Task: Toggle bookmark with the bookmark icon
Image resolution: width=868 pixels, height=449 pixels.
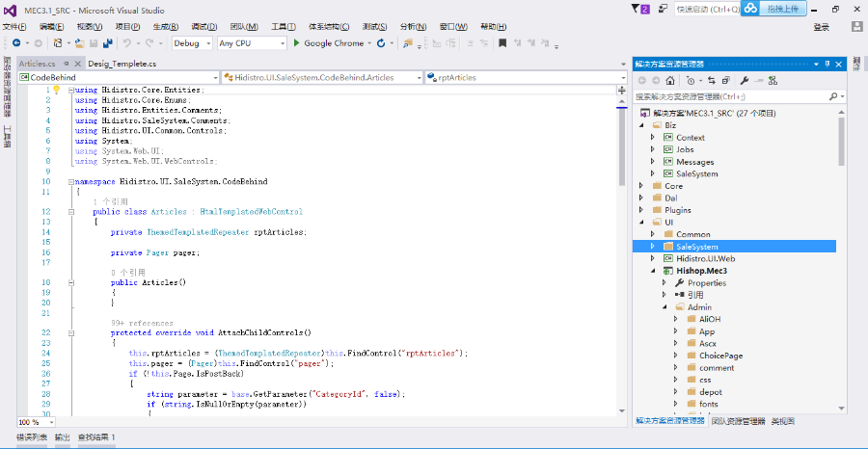Action: tap(502, 43)
